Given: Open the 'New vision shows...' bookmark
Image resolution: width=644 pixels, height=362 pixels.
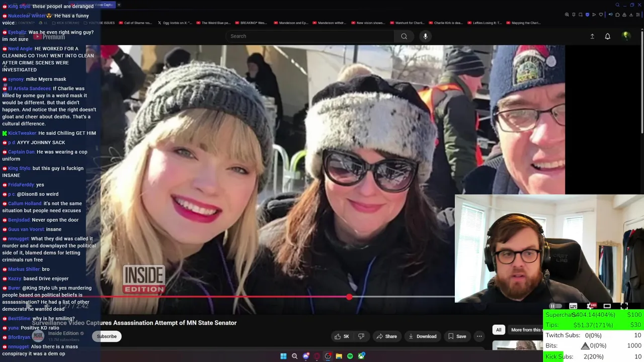Looking at the screenshot, I should [x=367, y=23].
